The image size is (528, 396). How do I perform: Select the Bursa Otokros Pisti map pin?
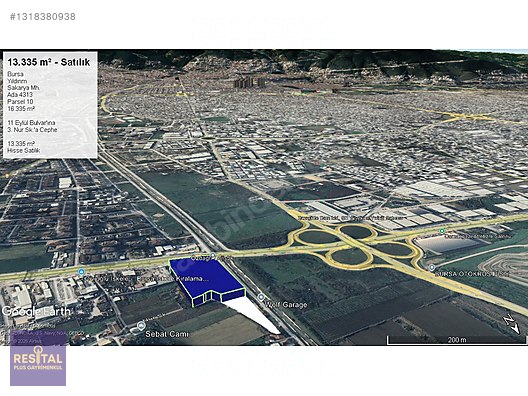tap(432, 267)
